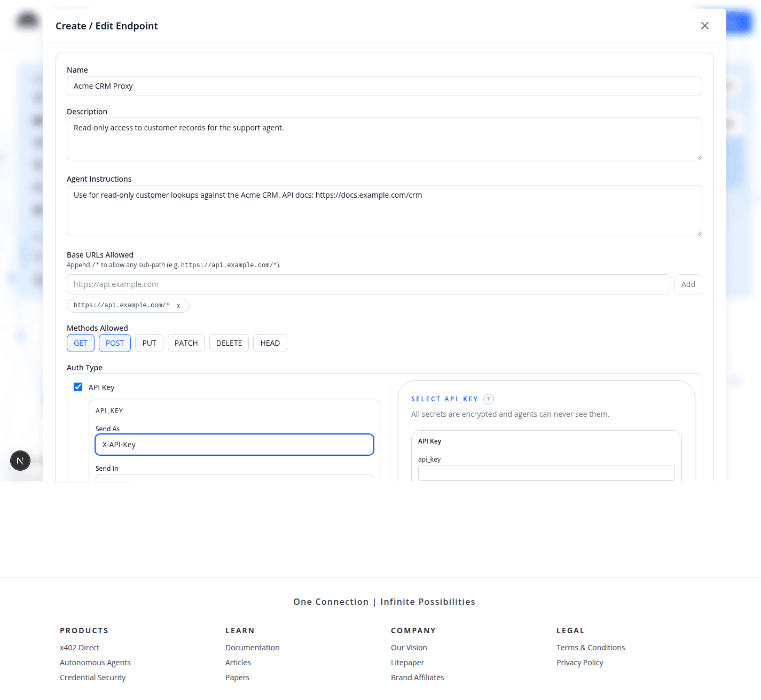Viewport: 761px width, 700px height.
Task: Uncheck the API Key auth type checkbox
Action: tap(78, 387)
